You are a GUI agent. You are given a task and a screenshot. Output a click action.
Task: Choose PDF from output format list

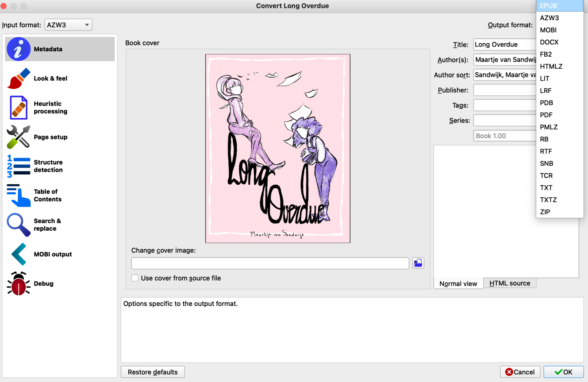546,115
